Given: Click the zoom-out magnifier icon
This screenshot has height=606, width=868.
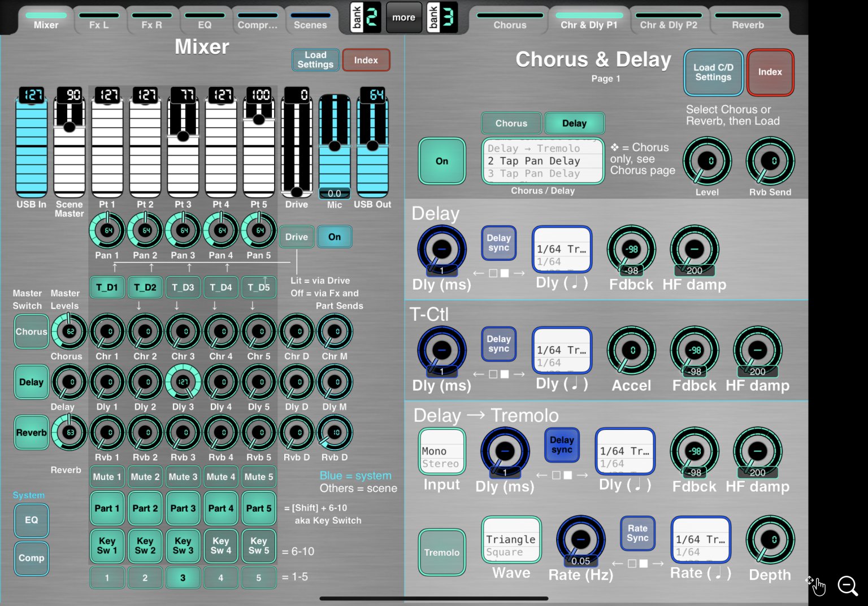Looking at the screenshot, I should (x=848, y=586).
